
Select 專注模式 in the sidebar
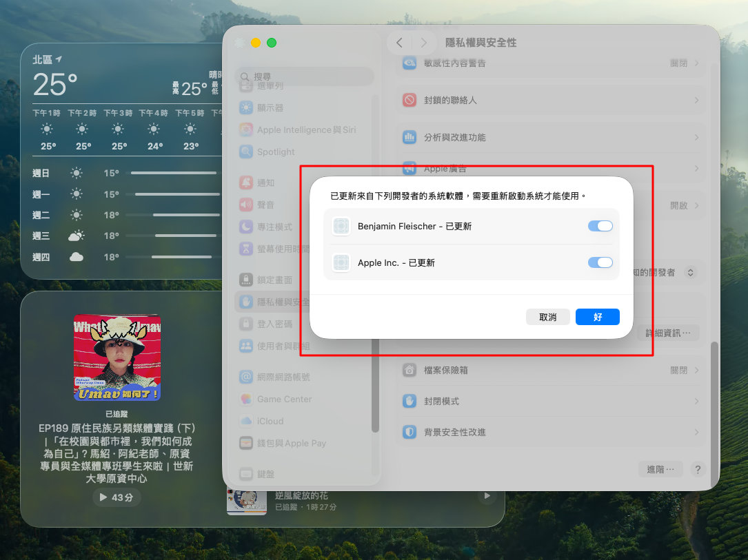pyautogui.click(x=246, y=225)
